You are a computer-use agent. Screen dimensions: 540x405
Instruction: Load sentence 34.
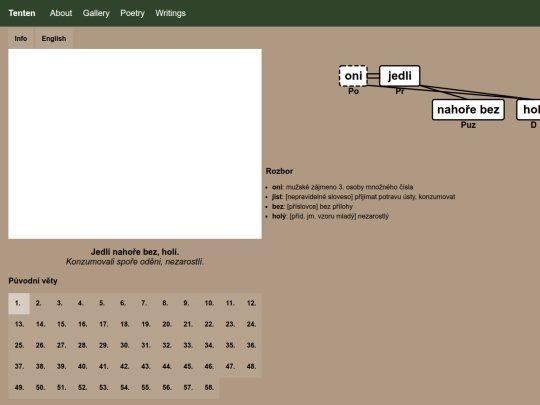click(209, 345)
